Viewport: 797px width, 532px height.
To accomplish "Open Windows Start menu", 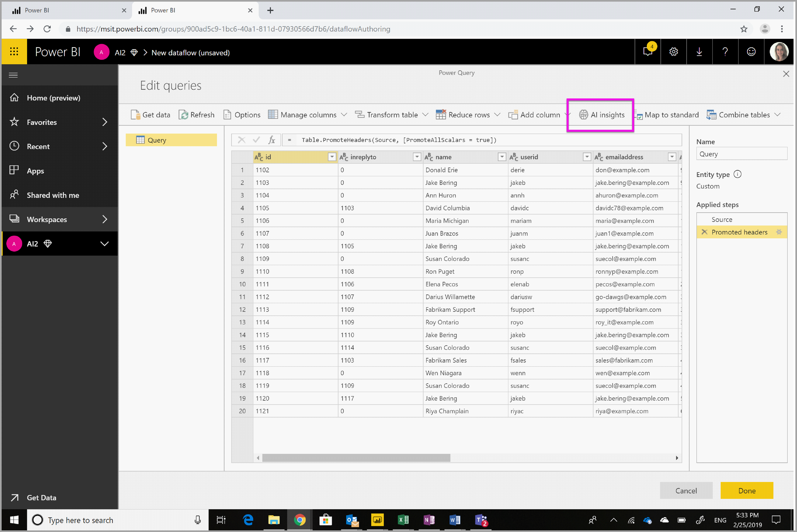I will [x=14, y=520].
